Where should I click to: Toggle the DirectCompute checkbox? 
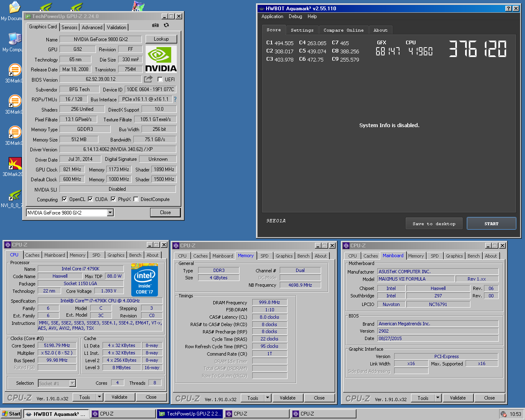(x=136, y=199)
